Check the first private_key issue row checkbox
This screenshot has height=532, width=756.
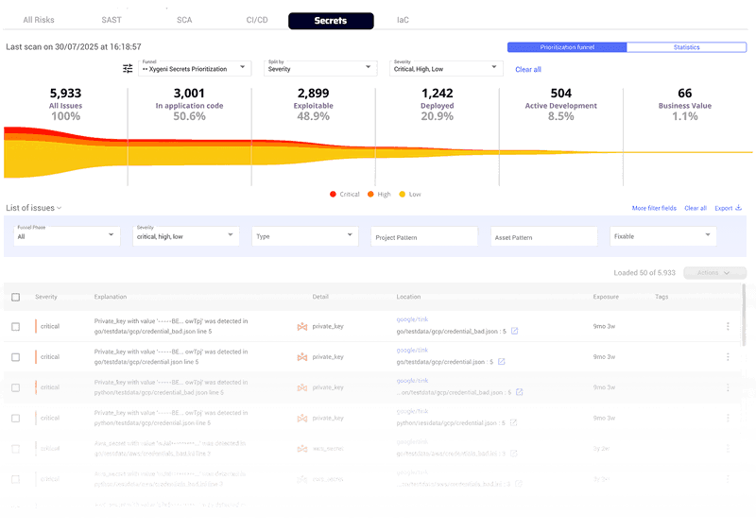(15, 327)
